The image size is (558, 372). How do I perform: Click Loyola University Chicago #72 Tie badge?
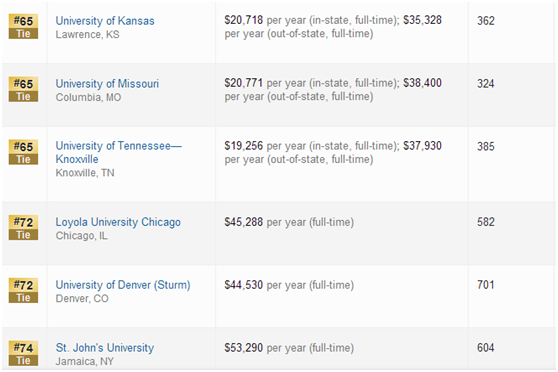(23, 227)
